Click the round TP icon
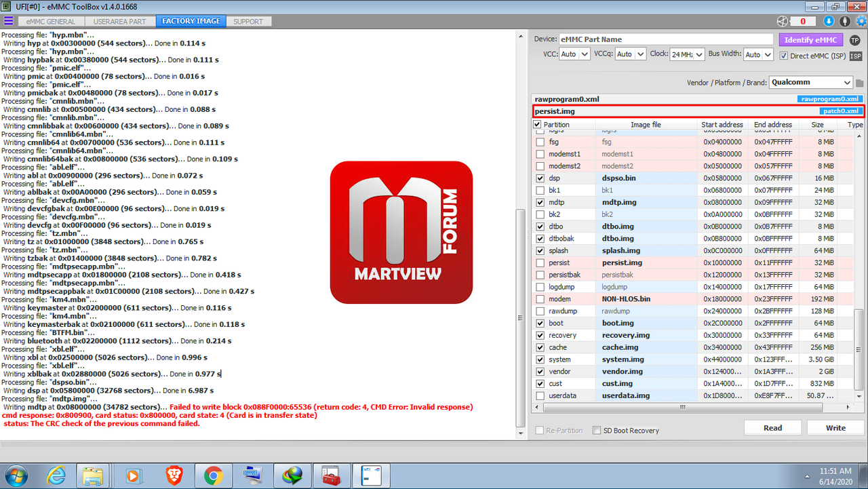The height and width of the screenshot is (489, 868). (854, 40)
